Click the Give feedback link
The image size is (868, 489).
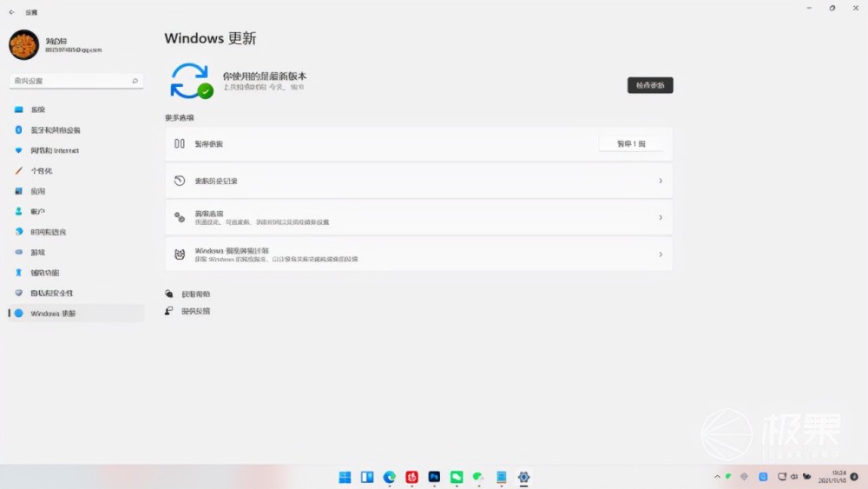point(195,311)
